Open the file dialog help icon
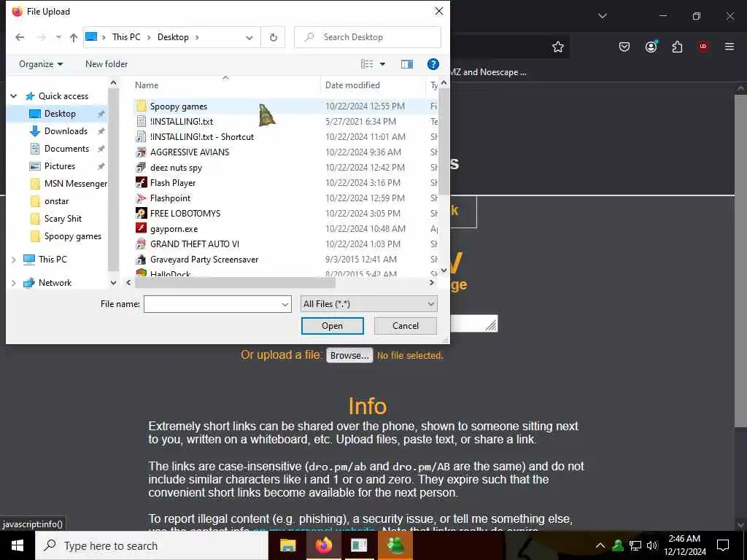The width and height of the screenshot is (747, 560). 433,64
